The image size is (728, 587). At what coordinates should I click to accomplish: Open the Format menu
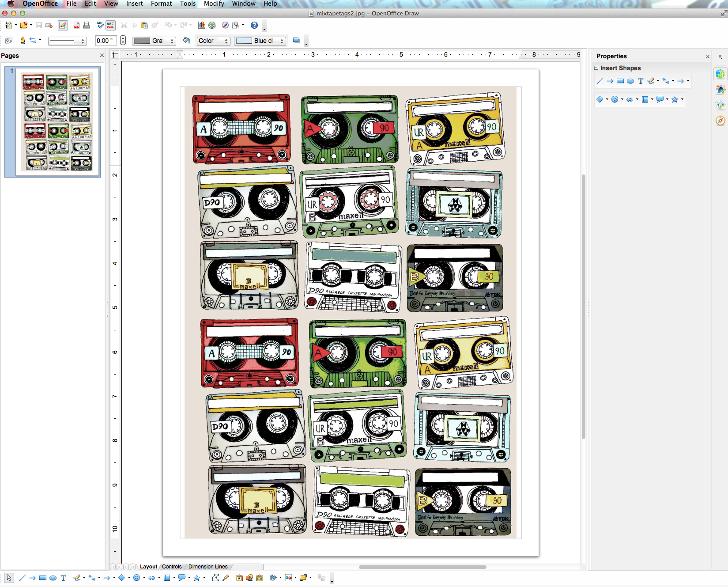[x=161, y=4]
